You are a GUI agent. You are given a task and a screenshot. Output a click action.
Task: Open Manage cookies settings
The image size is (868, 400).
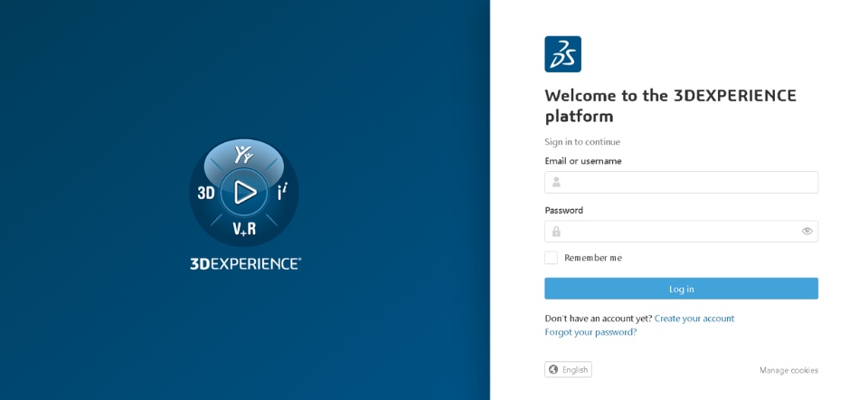point(788,370)
